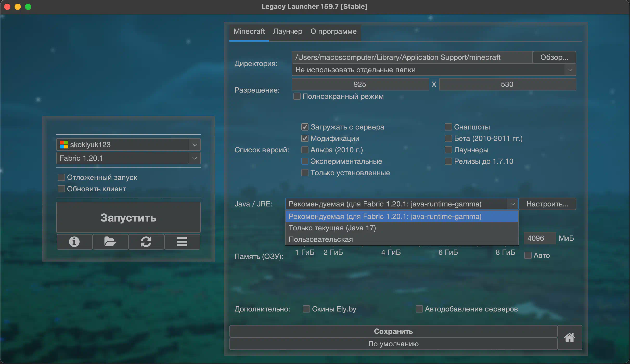Click the home icon button
This screenshot has height=364, width=630.
(570, 337)
